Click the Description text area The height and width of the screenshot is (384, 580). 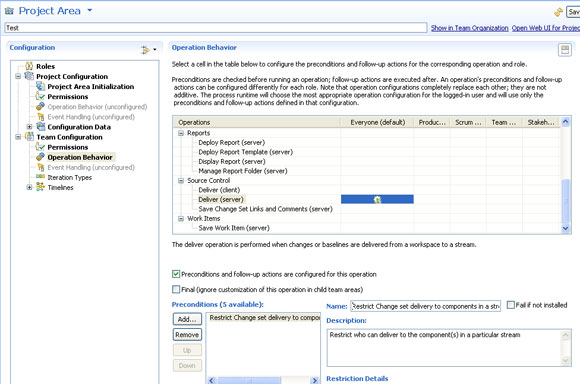[x=445, y=348]
